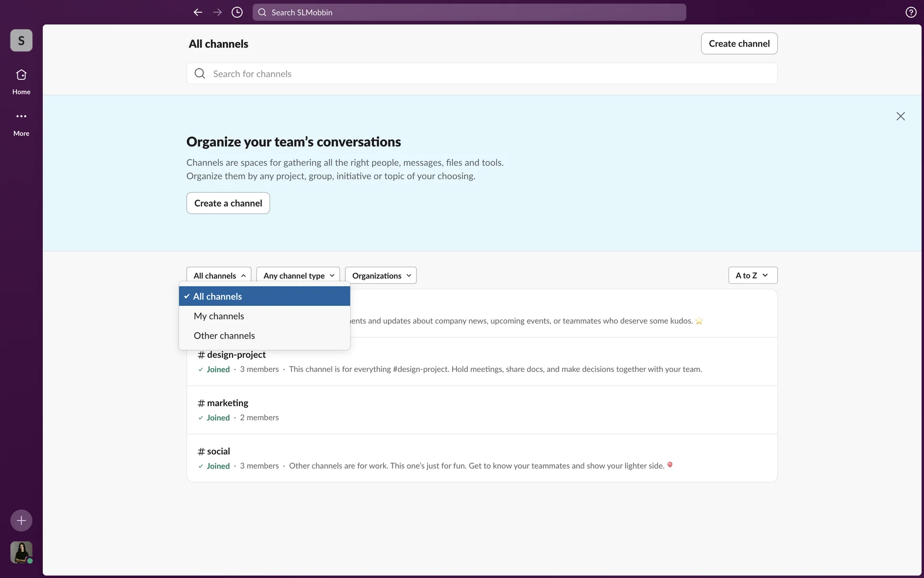Choose My channels from the dropdown

tap(219, 316)
